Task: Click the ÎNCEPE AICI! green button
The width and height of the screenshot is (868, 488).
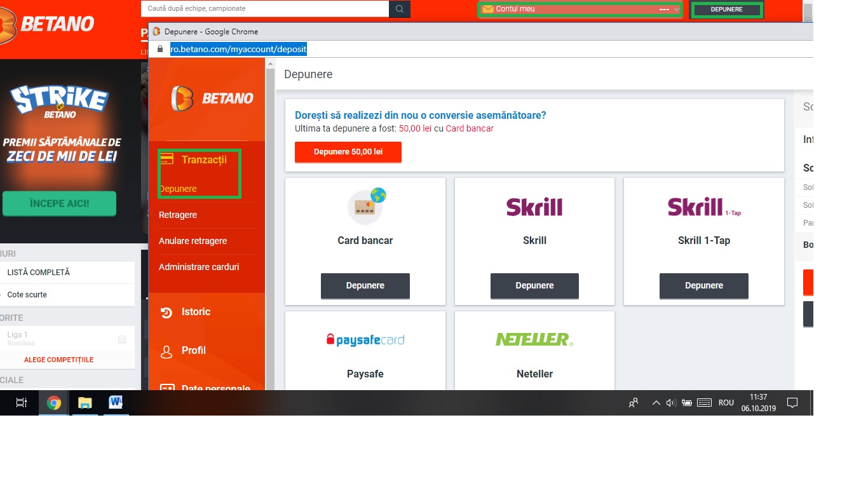Action: click(x=59, y=203)
